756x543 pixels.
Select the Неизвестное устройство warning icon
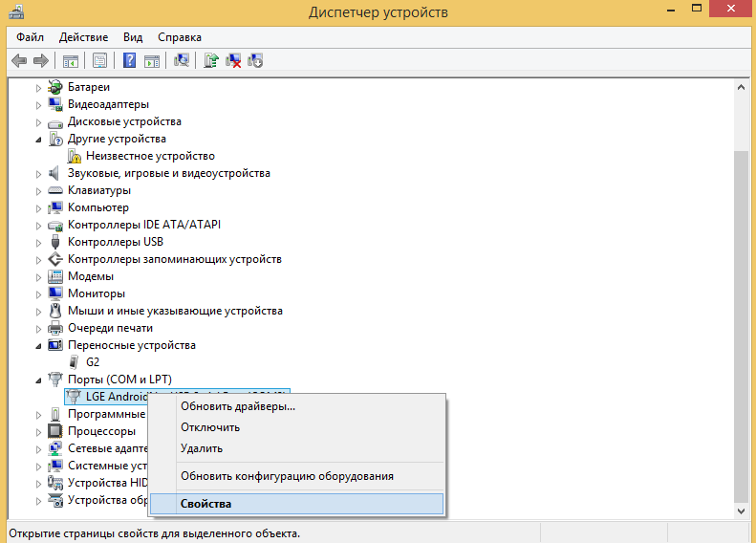75,156
